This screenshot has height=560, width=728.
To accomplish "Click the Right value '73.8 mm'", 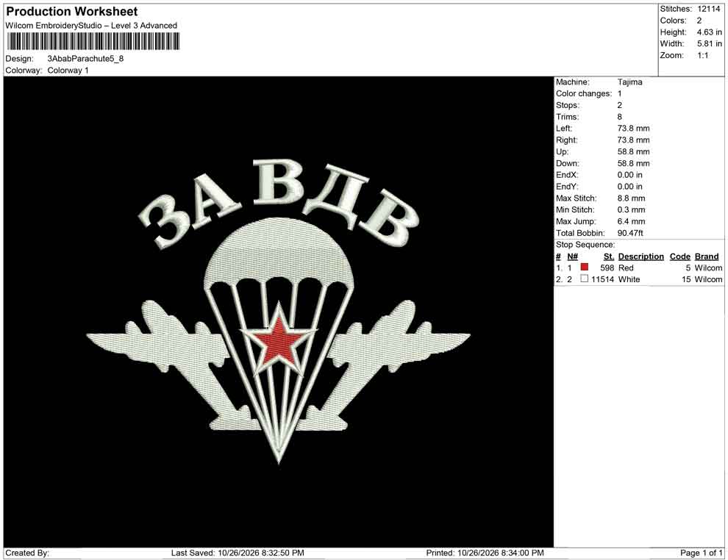I will [x=633, y=140].
